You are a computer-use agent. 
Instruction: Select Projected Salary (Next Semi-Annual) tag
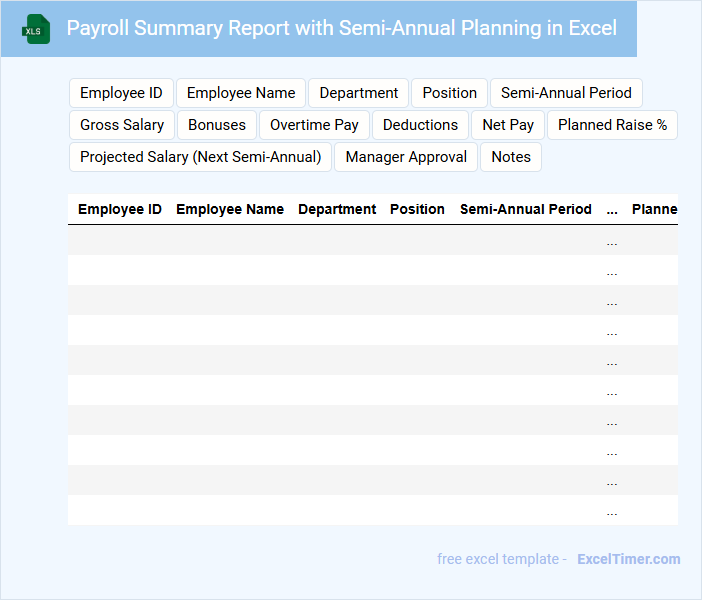click(x=200, y=157)
